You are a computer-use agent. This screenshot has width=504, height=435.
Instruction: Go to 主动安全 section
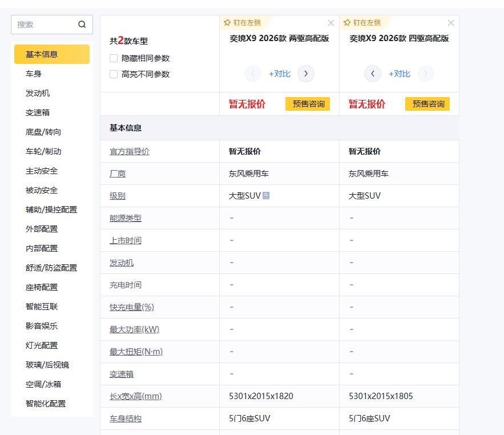[x=42, y=171]
